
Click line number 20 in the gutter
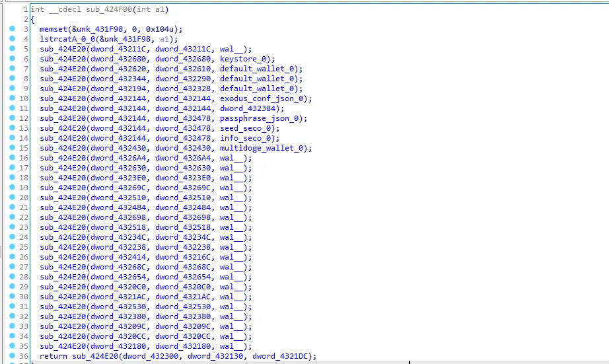24,198
